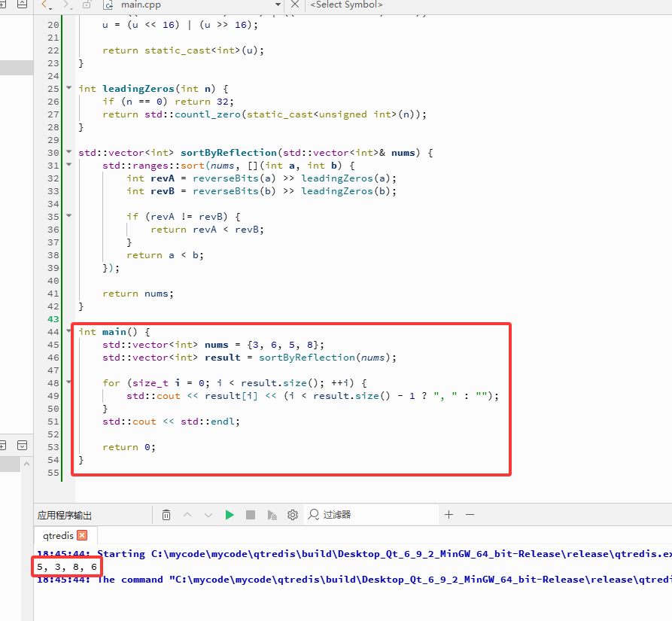Open the main.cpp open-documents dropdown

[x=278, y=5]
